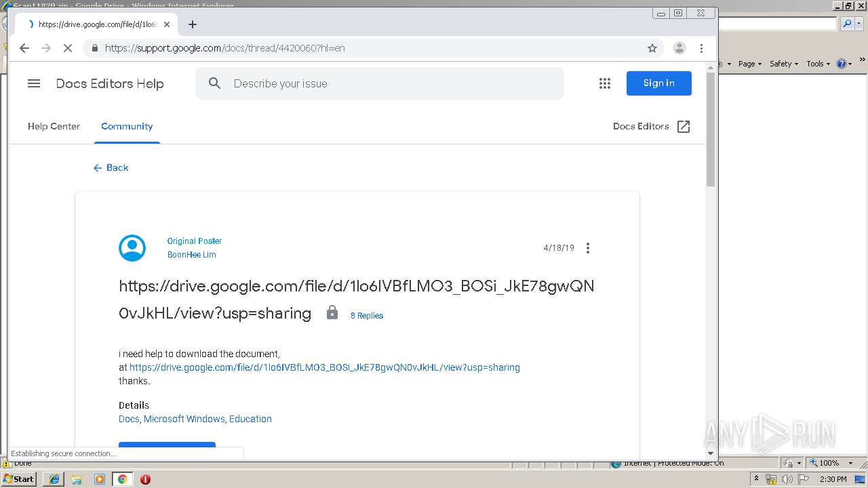Open the Windows Start menu
868x488 pixels.
click(19, 479)
